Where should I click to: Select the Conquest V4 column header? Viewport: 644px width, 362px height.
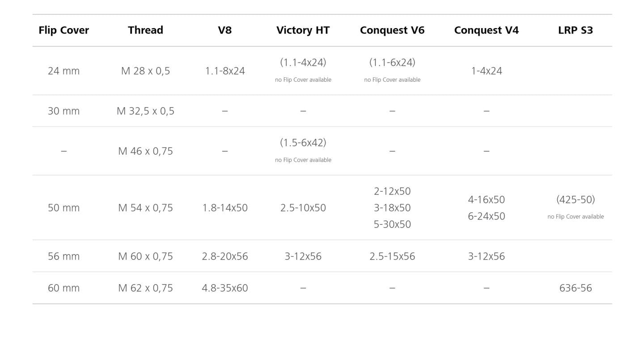(x=487, y=30)
